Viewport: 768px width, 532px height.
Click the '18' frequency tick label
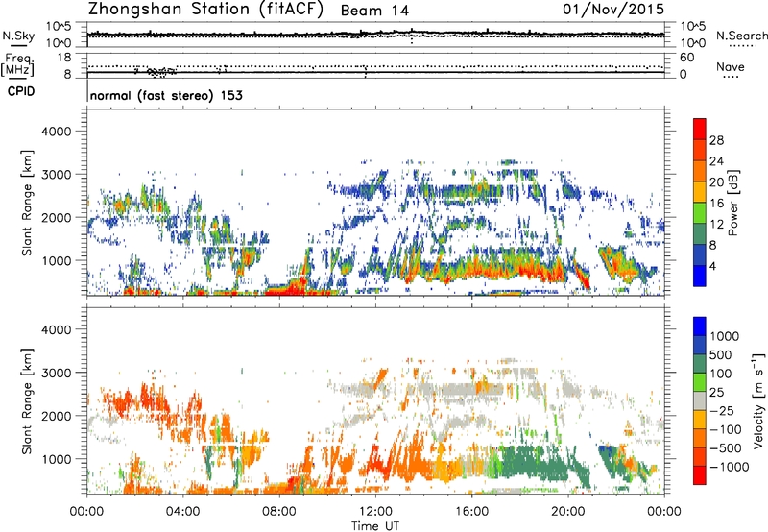coord(64,58)
